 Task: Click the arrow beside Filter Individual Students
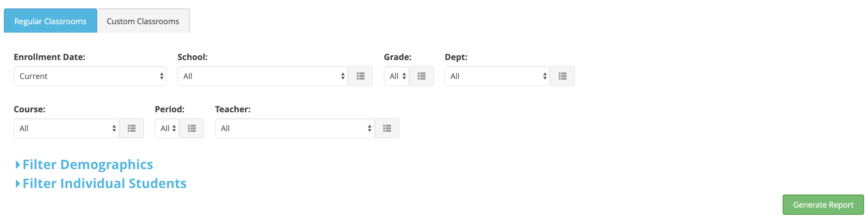pyautogui.click(x=18, y=184)
